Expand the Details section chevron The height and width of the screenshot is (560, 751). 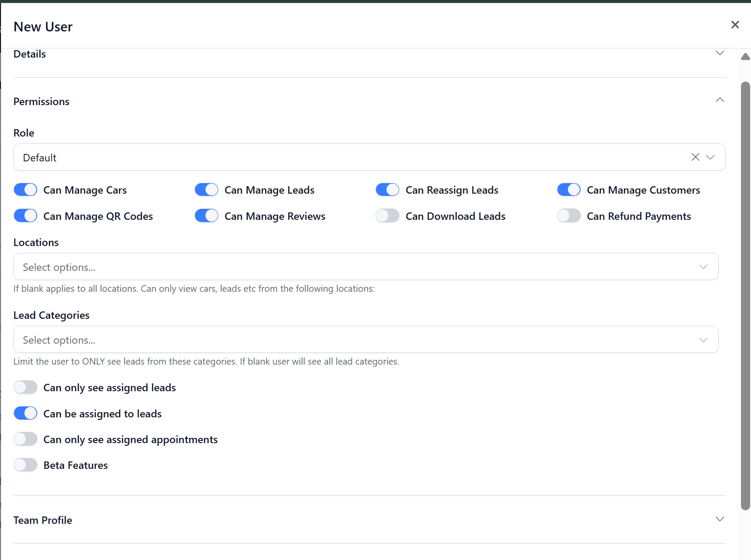click(720, 53)
